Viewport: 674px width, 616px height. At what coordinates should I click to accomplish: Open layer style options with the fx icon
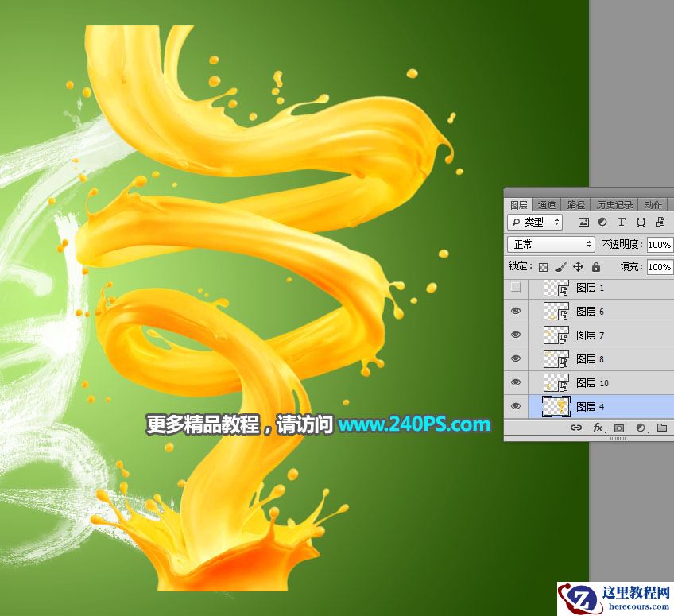(598, 428)
